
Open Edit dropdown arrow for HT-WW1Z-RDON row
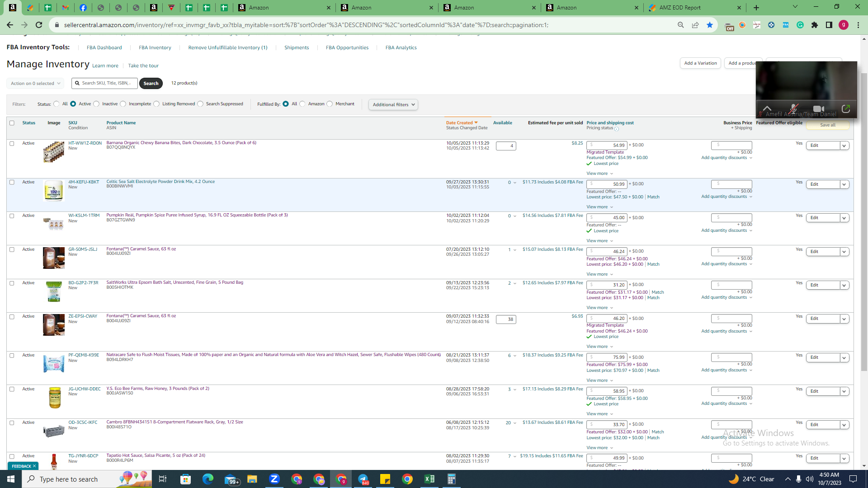click(844, 145)
